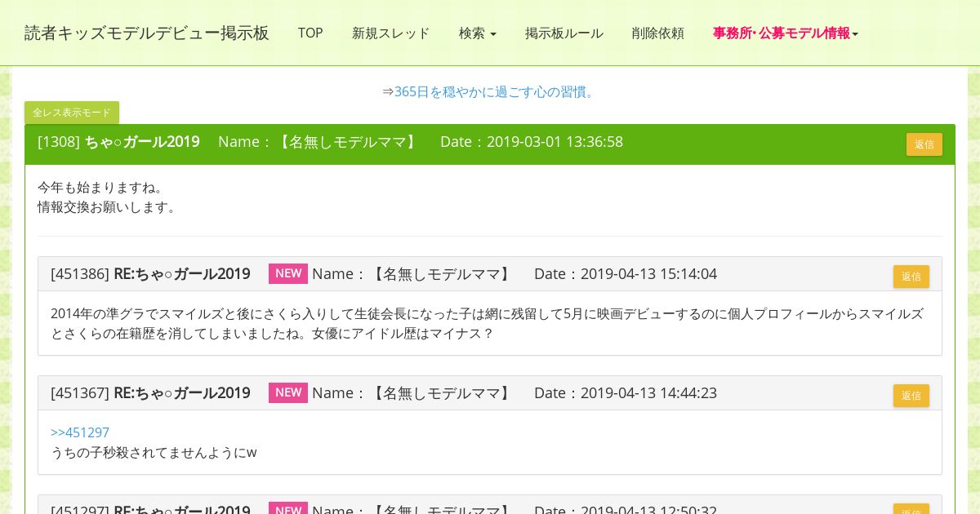Open the 読者キッズモデルデビュー掲示板 home title
The image size is (980, 514).
(x=147, y=33)
